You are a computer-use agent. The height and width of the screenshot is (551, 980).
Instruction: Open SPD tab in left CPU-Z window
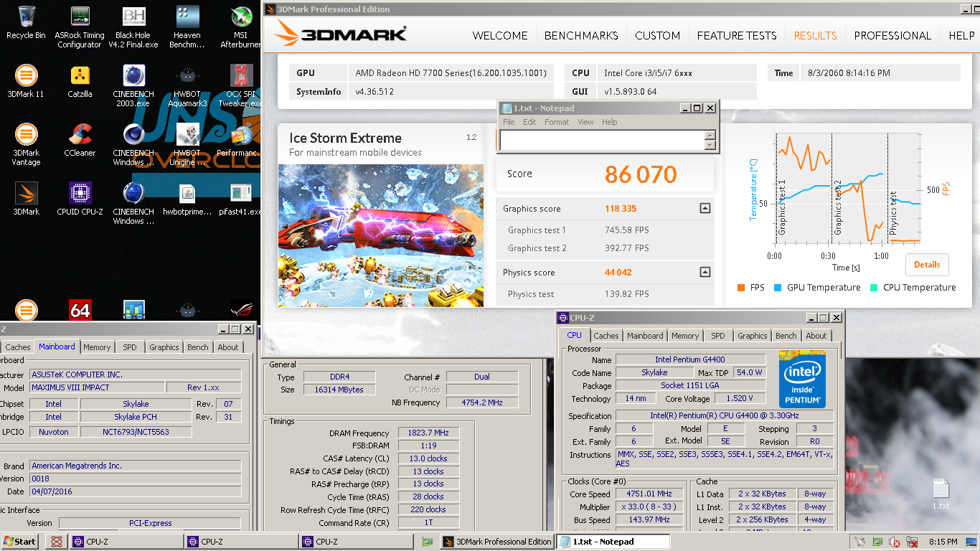(129, 347)
